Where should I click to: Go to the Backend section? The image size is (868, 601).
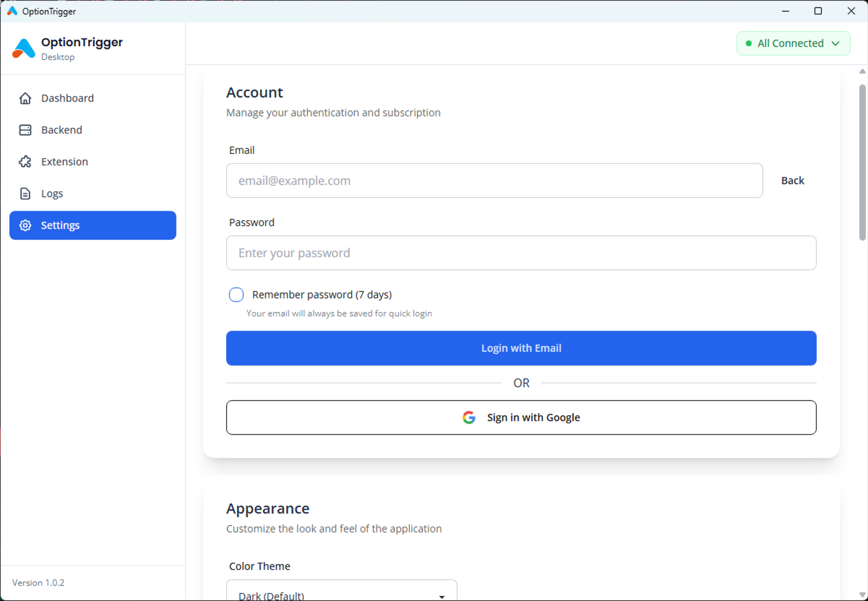[93, 130]
